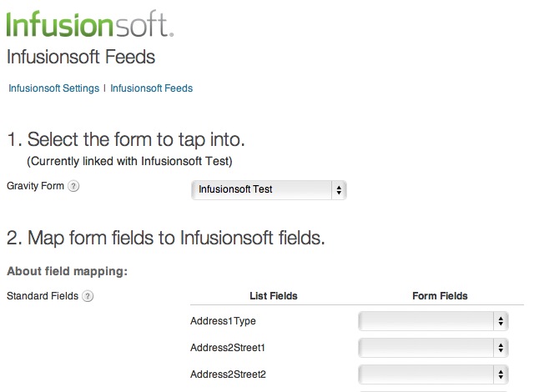This screenshot has width=539, height=392.
Task: Click the 'Select the form to tap into' heading
Action: click(x=126, y=139)
